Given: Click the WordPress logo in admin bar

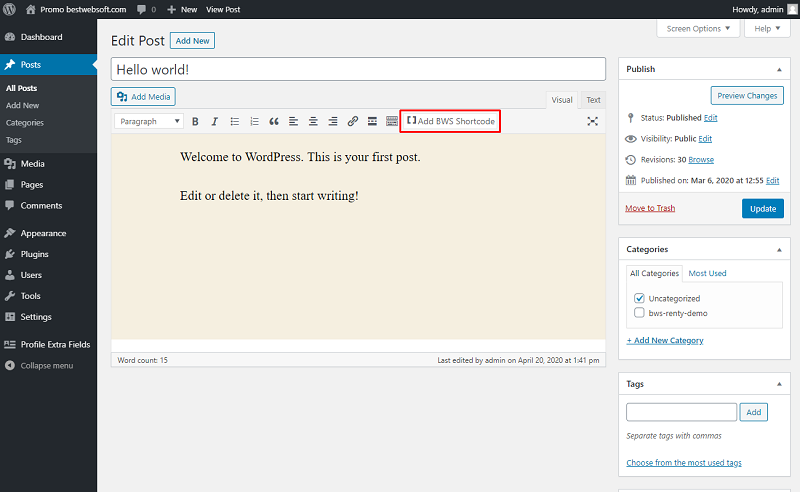Looking at the screenshot, I should pos(9,9).
